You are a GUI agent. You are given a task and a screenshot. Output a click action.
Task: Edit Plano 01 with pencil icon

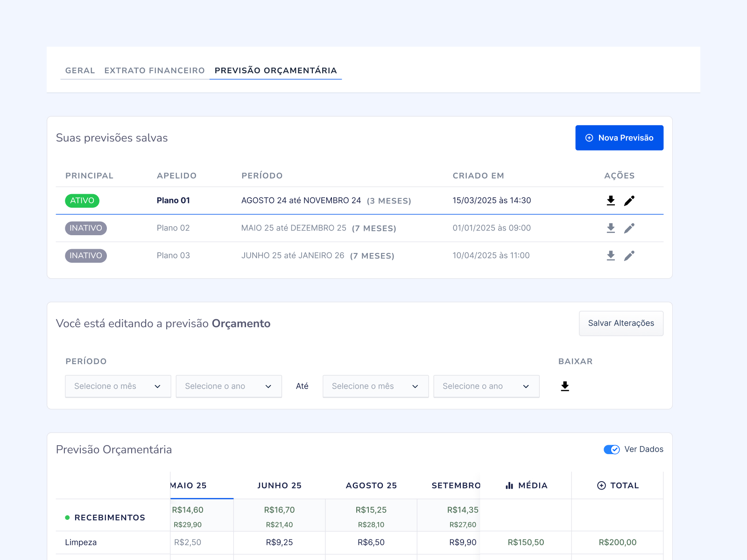(x=629, y=201)
